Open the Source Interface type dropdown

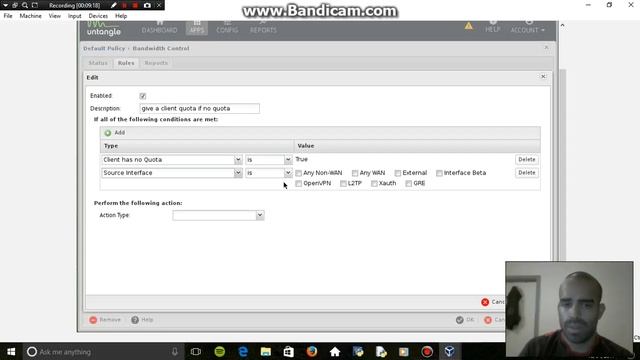coord(238,173)
